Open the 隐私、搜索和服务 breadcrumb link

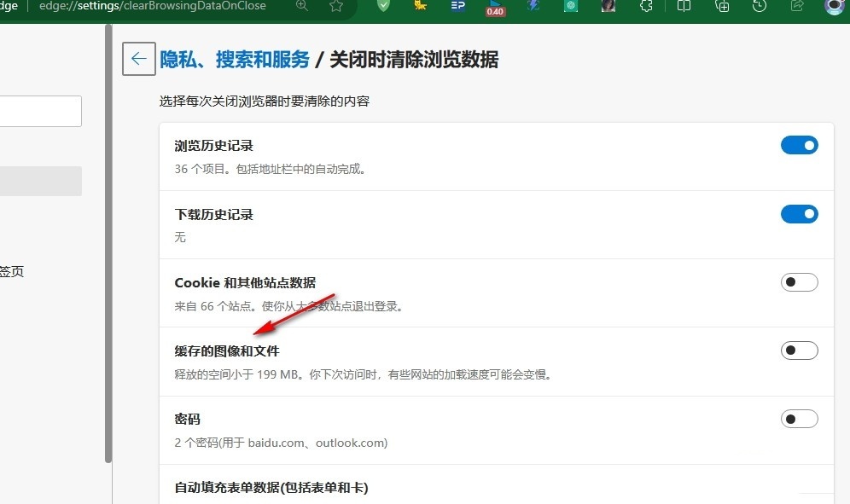click(x=234, y=60)
